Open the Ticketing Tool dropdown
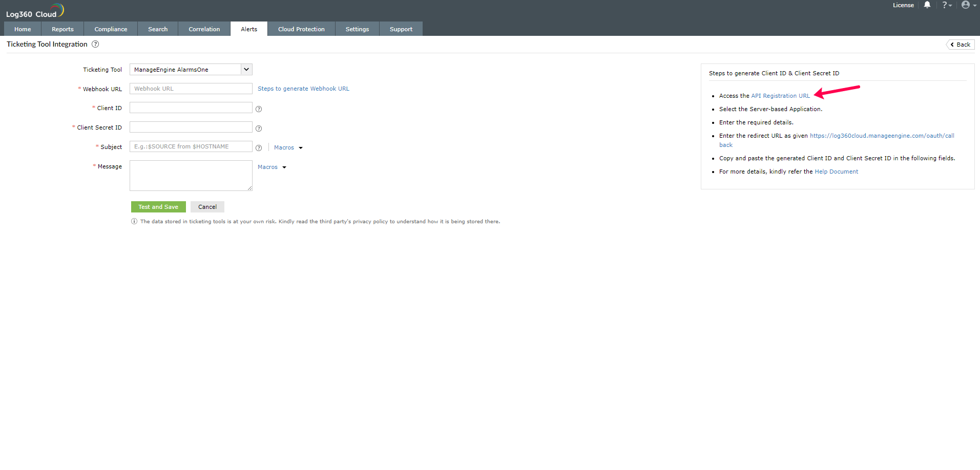This screenshot has width=980, height=470. 191,70
